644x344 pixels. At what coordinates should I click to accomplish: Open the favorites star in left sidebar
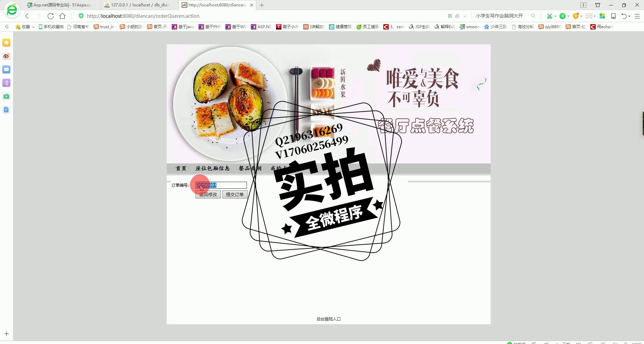point(6,43)
